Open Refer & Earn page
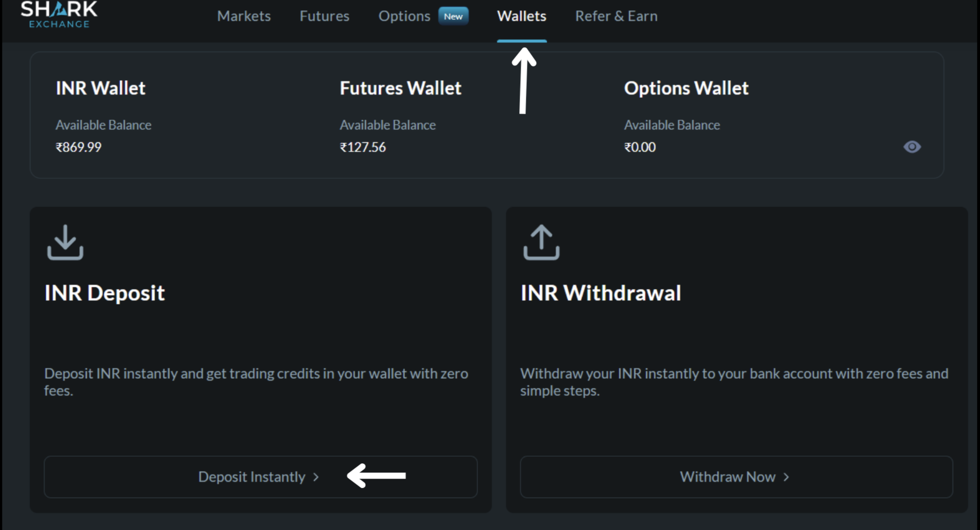The width and height of the screenshot is (980, 530). point(616,16)
